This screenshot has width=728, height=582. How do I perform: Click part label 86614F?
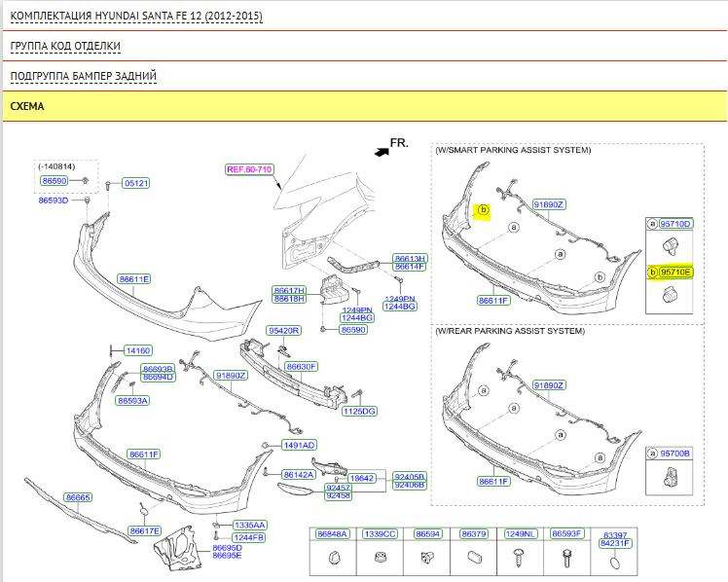[410, 267]
